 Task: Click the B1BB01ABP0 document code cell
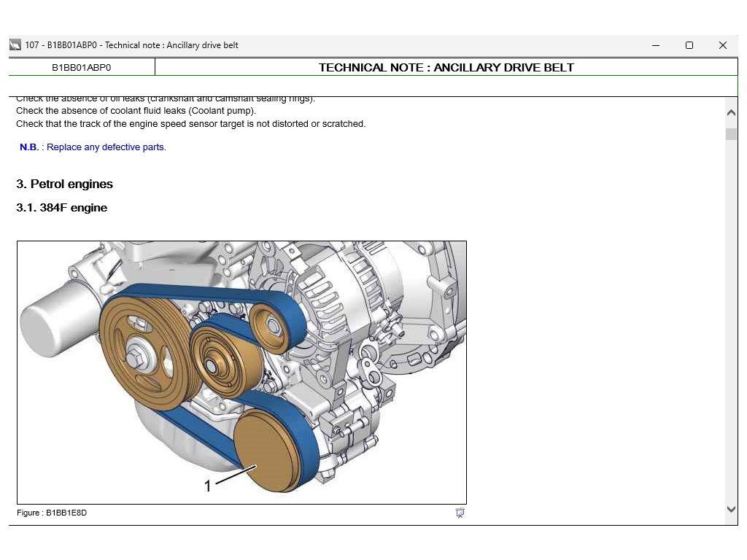coord(82,68)
